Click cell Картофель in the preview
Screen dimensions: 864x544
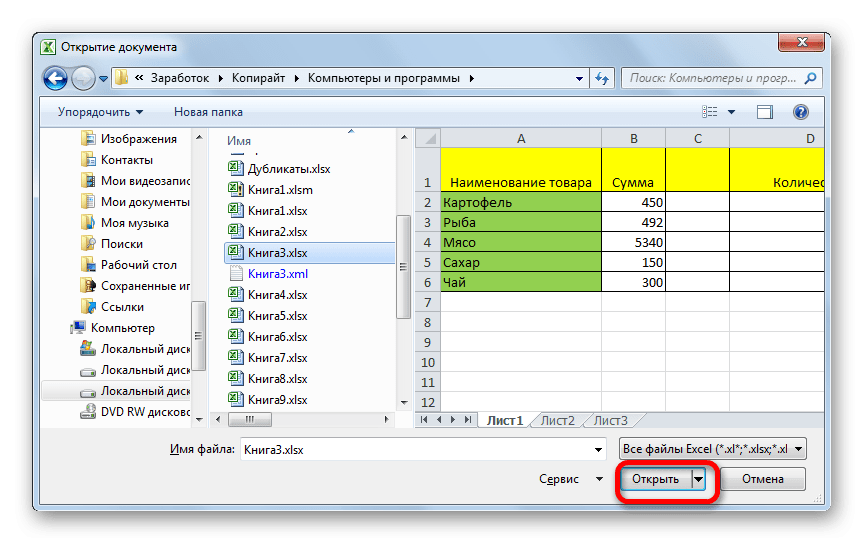[521, 202]
